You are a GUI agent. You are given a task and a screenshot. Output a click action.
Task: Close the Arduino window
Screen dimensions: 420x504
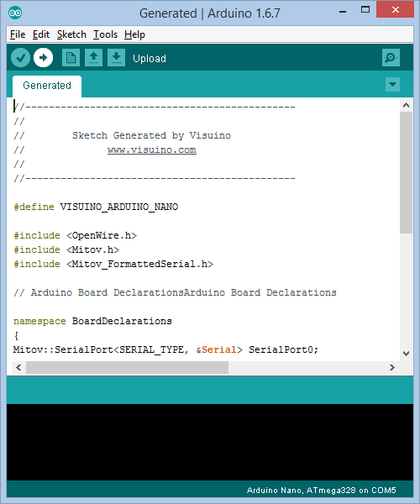(x=396, y=9)
